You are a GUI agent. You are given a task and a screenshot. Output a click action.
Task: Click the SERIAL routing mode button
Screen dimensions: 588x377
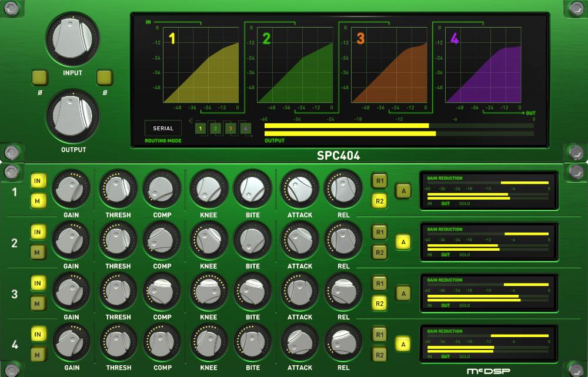coord(163,129)
